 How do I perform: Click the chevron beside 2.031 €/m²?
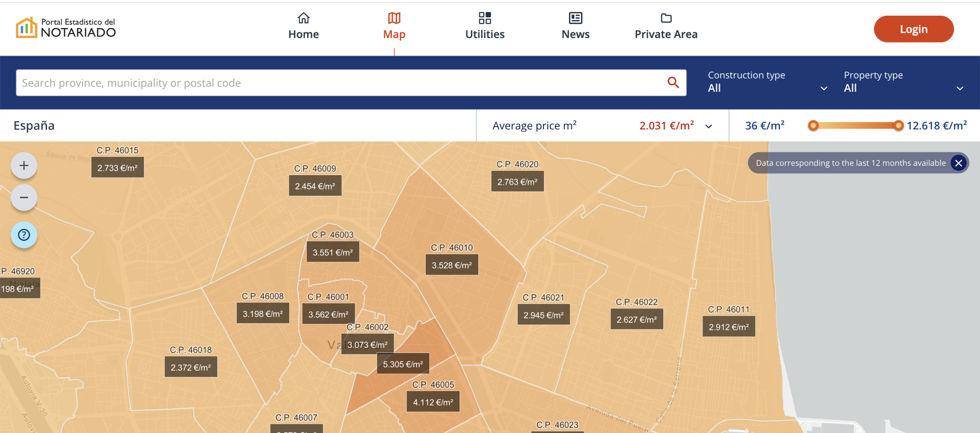pyautogui.click(x=709, y=126)
